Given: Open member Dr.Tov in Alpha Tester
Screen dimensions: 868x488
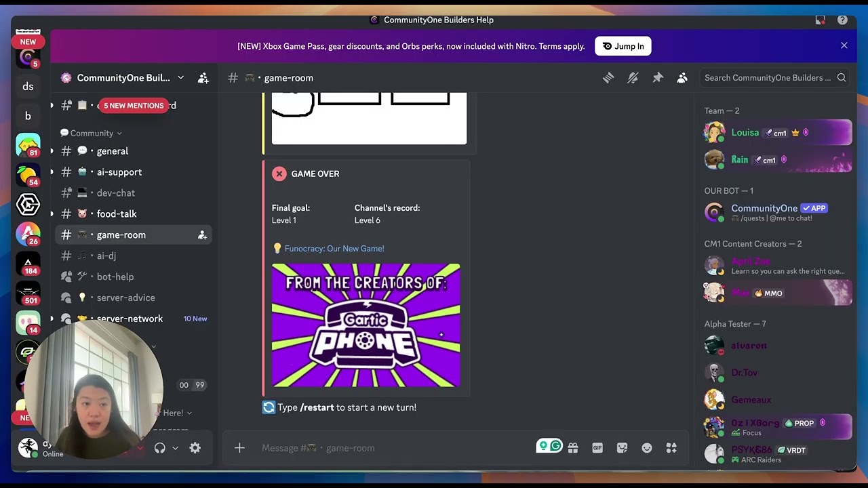Looking at the screenshot, I should coord(777,373).
